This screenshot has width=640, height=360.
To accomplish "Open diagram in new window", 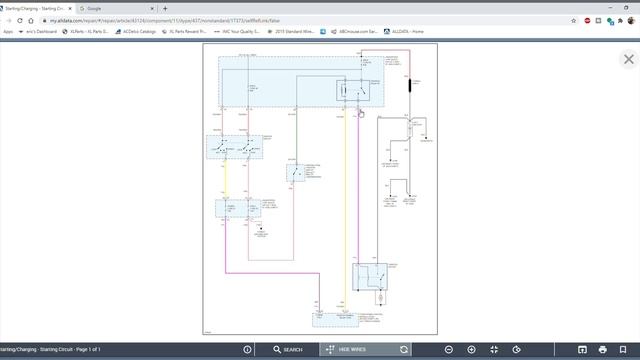I will [582, 349].
